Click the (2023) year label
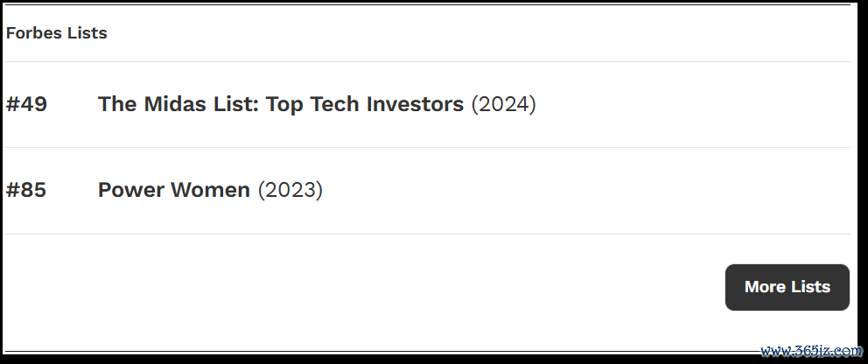This screenshot has height=364, width=868. tap(290, 190)
